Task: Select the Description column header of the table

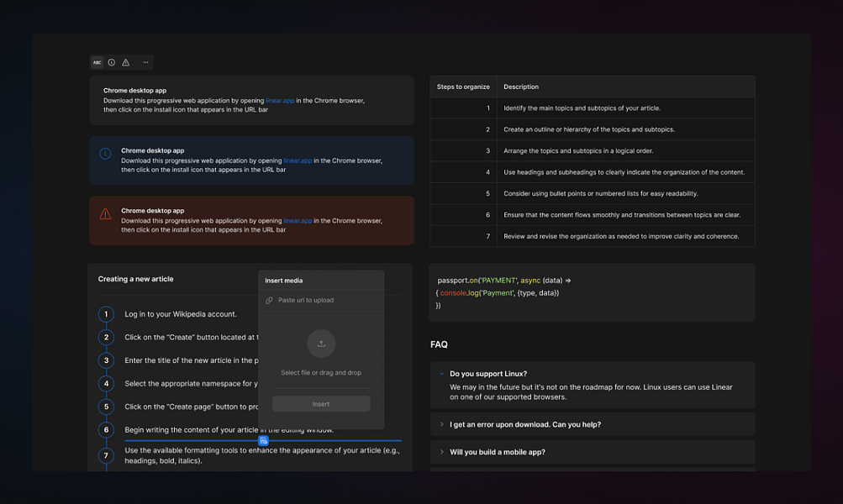Action: coord(521,87)
